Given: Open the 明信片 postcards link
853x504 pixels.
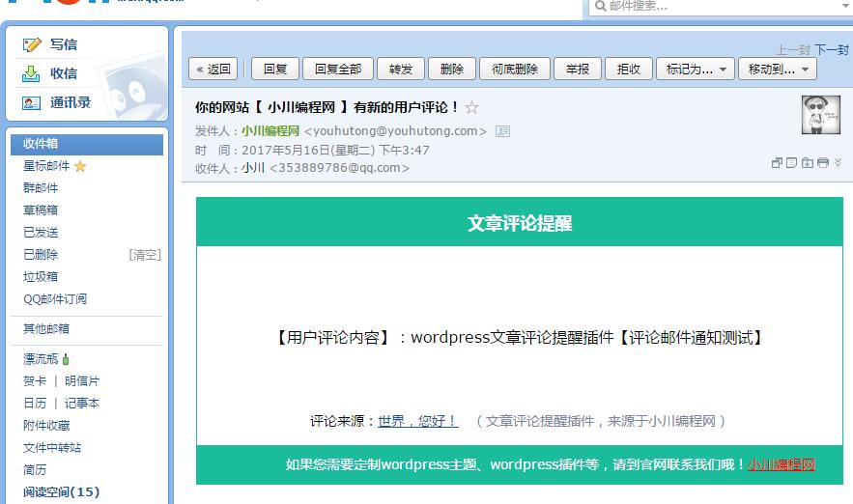Looking at the screenshot, I should click(82, 381).
